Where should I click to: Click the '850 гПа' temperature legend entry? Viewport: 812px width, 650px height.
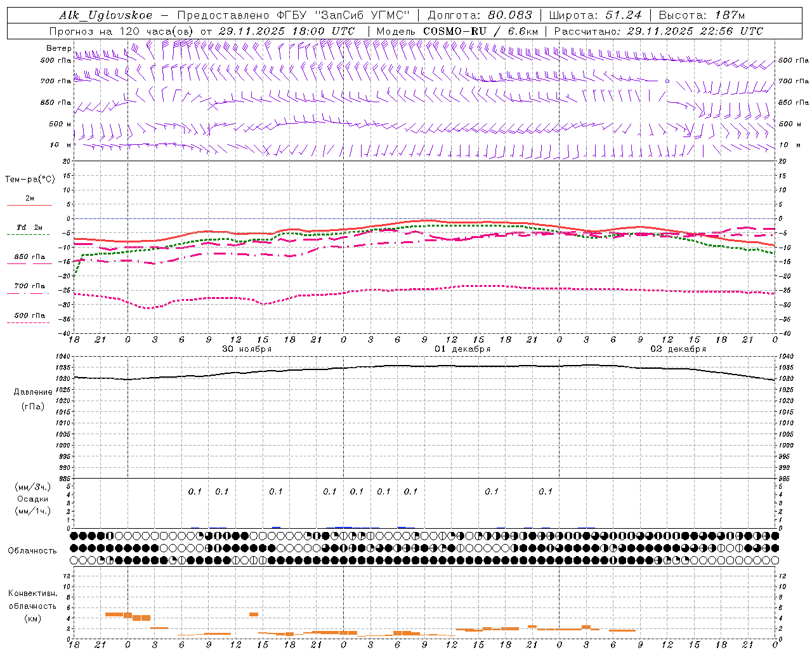tap(30, 257)
